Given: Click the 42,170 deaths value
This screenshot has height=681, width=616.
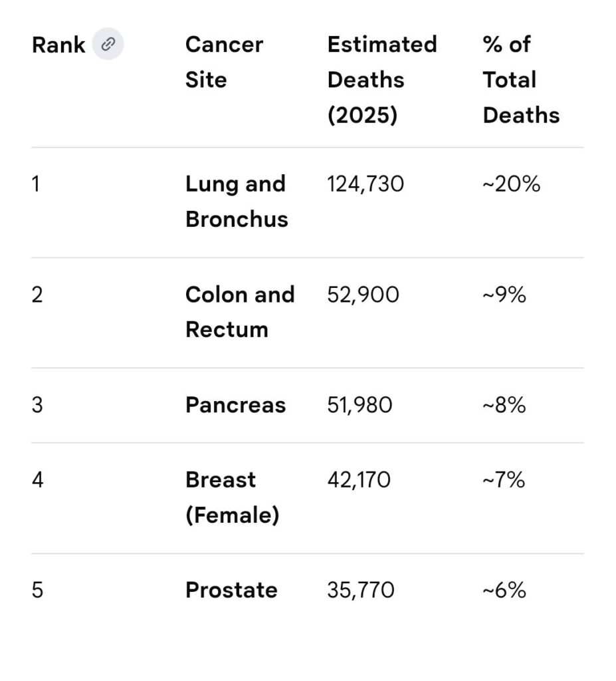Looking at the screenshot, I should (x=359, y=479).
